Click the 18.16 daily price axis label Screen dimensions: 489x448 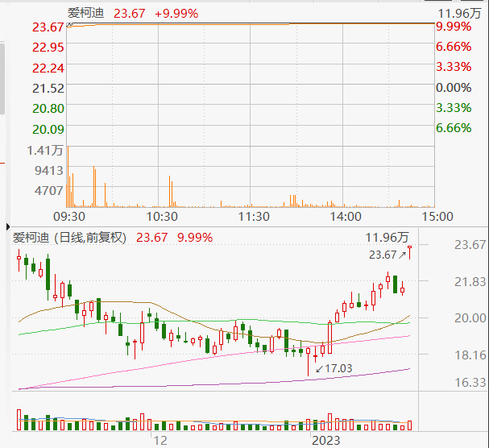click(x=470, y=355)
